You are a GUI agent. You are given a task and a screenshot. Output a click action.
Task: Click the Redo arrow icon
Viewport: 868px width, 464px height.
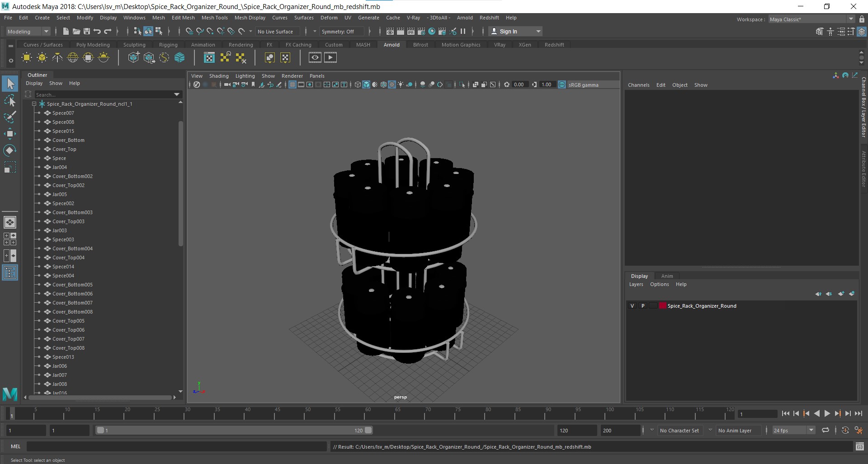click(108, 31)
